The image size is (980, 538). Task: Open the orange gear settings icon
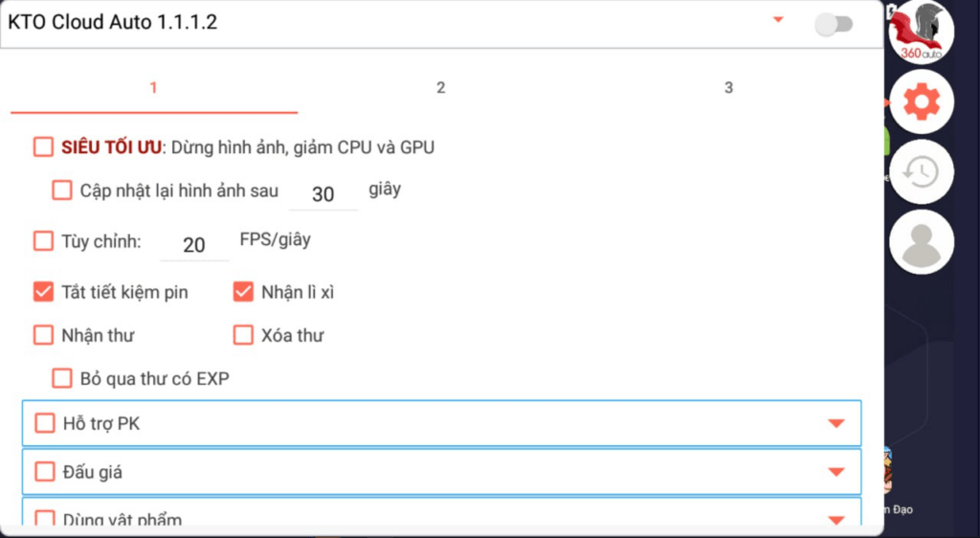(x=922, y=101)
